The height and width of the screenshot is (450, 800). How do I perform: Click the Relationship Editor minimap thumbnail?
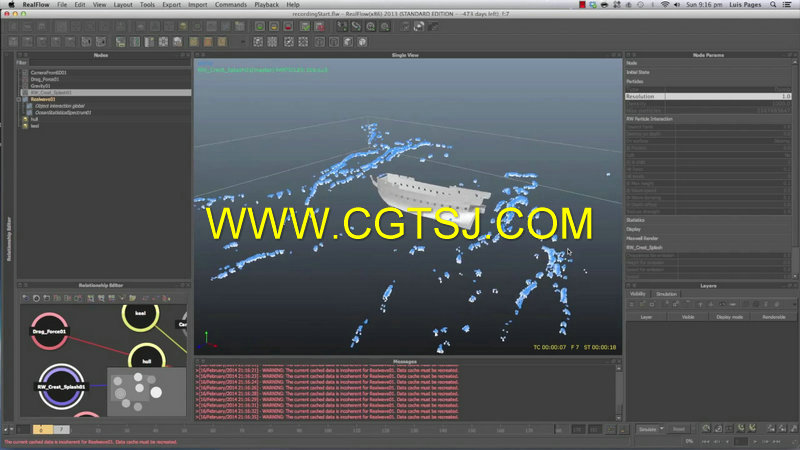(146, 391)
